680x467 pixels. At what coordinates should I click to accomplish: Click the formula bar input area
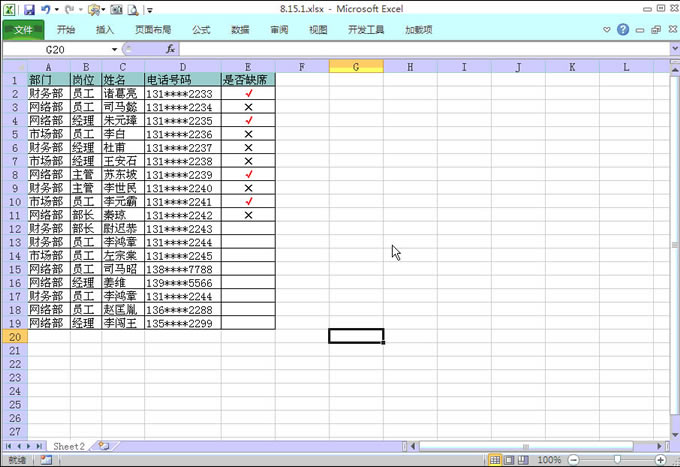(425, 49)
